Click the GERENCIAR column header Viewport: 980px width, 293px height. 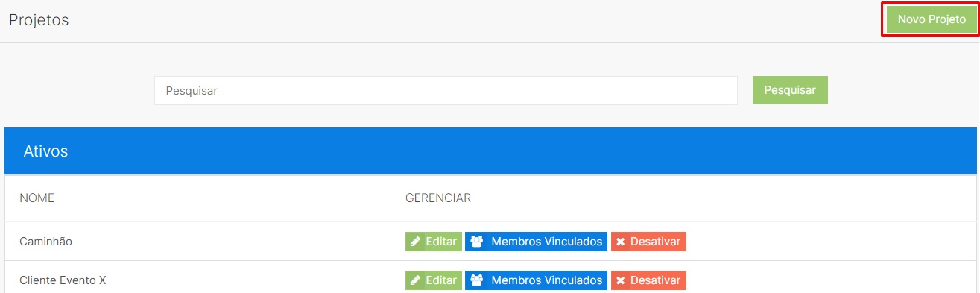(x=438, y=198)
